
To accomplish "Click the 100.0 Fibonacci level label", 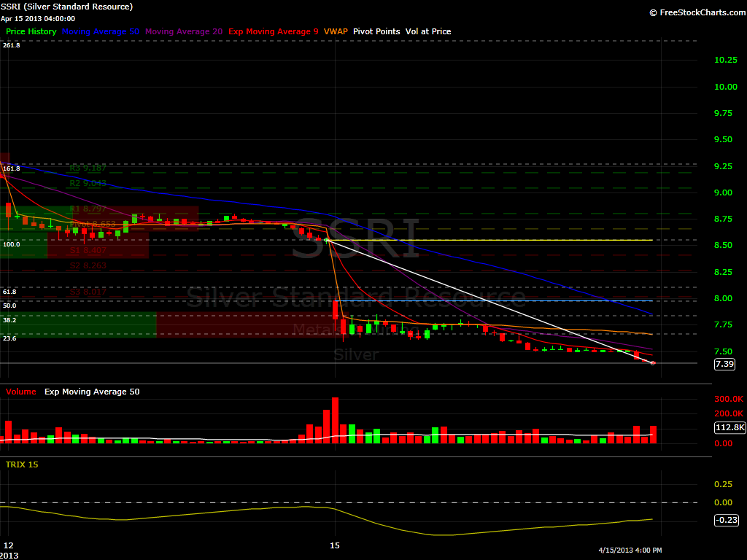I will point(12,244).
